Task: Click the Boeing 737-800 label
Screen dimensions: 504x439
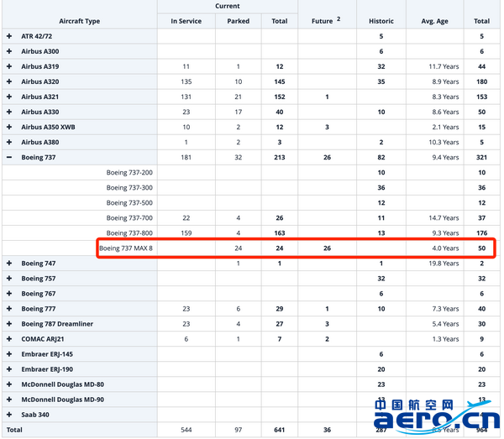Action: (x=129, y=233)
